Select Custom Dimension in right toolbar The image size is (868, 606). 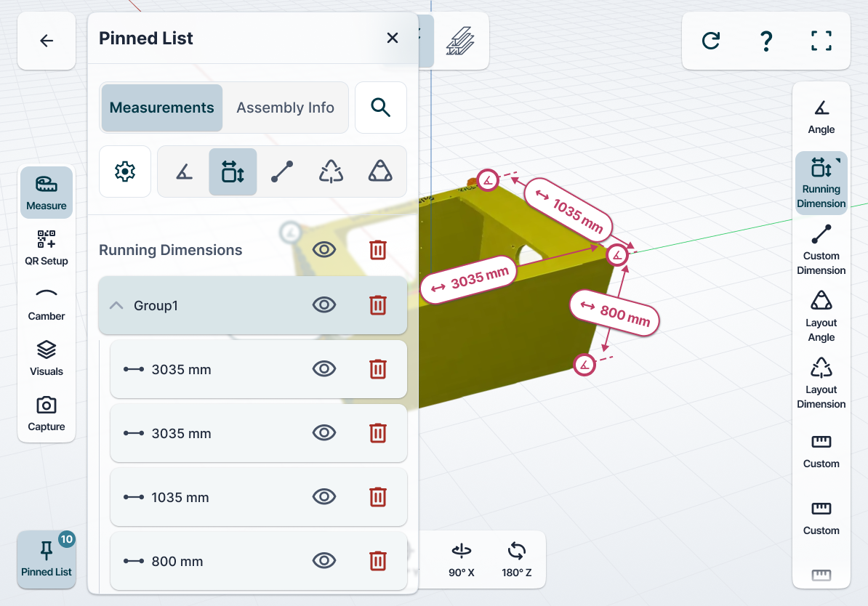[x=821, y=250]
